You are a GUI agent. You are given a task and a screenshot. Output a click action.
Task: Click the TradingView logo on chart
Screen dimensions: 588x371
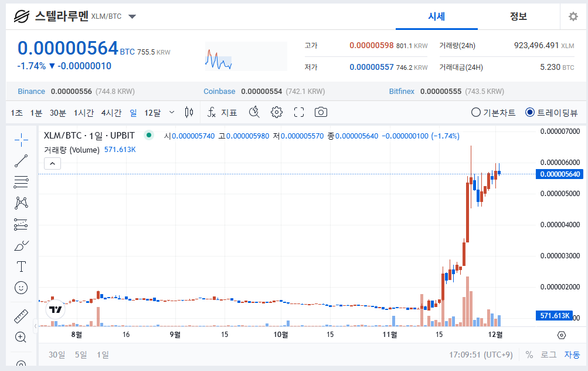click(x=55, y=309)
